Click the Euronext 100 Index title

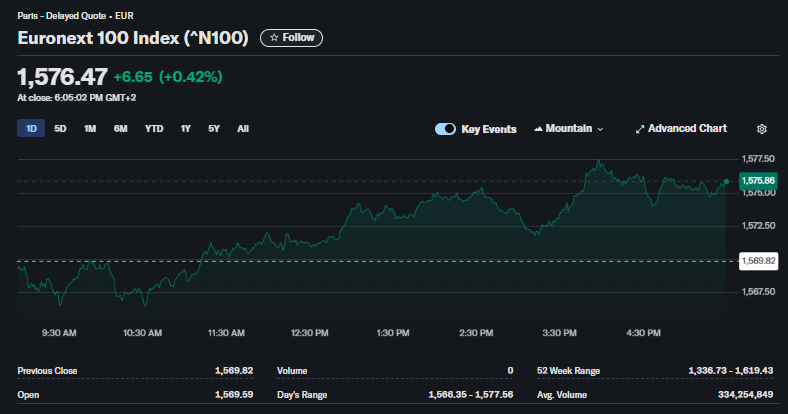tap(133, 38)
